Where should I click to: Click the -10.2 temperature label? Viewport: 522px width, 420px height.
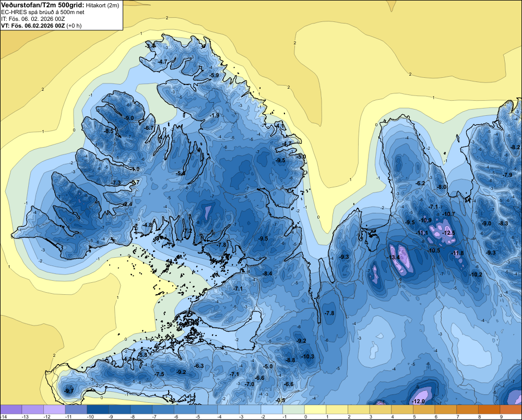coord(476,274)
